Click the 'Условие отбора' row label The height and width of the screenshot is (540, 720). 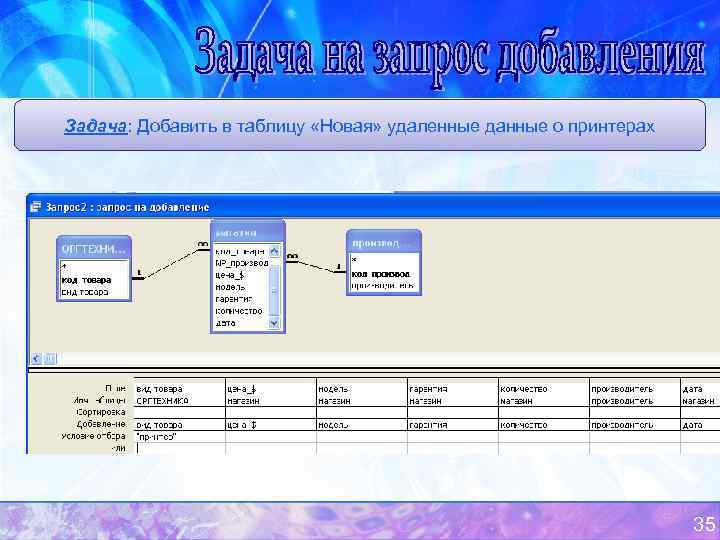(94, 436)
